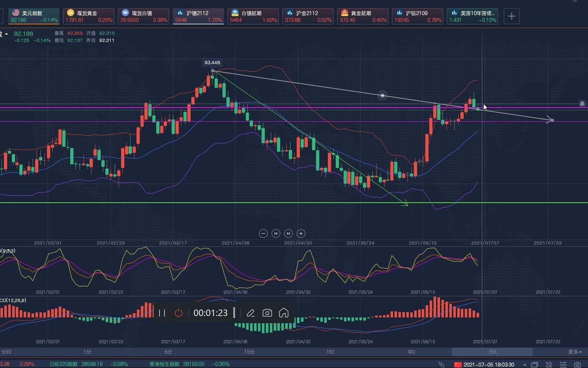Click the MACD(12,26,9) indicator label
Image resolution: width=588 pixels, height=368 pixels.
point(13,300)
